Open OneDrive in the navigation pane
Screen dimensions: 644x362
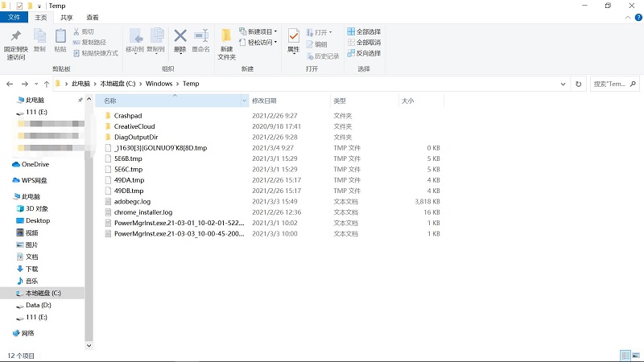pos(35,164)
